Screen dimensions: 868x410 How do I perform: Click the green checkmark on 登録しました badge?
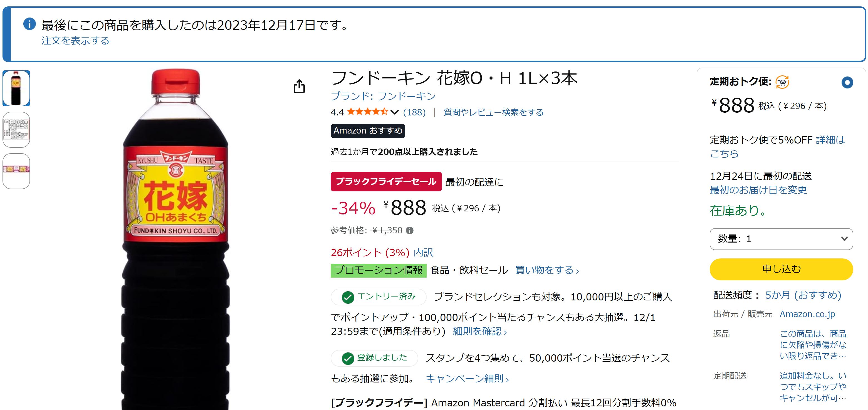pyautogui.click(x=348, y=359)
